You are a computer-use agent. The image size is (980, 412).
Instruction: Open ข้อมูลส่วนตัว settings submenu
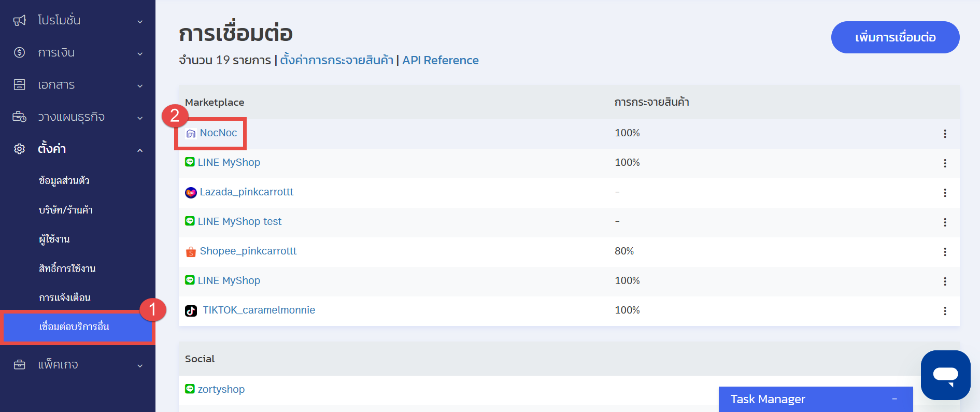point(64,180)
